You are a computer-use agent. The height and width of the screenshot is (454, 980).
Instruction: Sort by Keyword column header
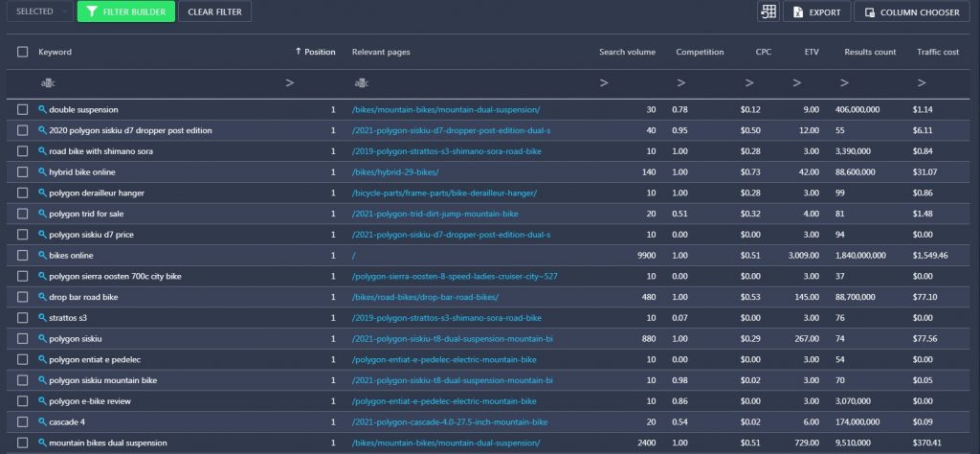[x=55, y=52]
